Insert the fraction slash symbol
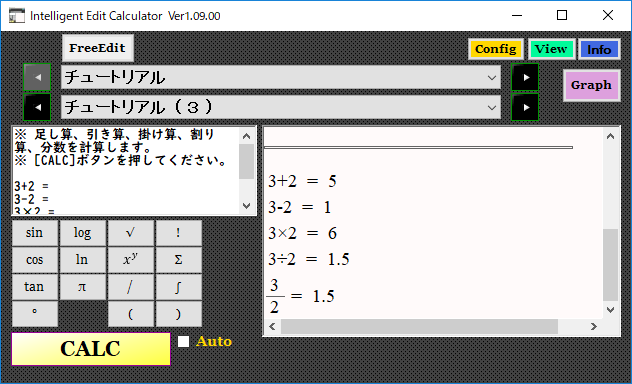 click(131, 286)
